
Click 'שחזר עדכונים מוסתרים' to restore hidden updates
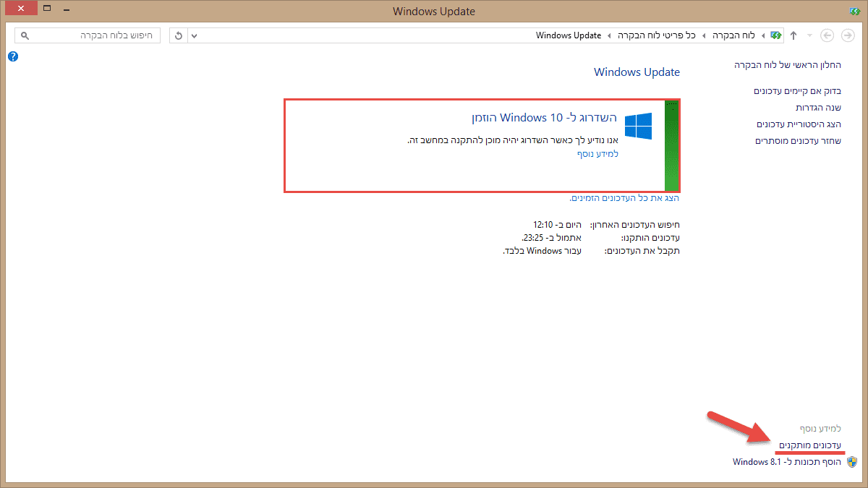pyautogui.click(x=799, y=141)
